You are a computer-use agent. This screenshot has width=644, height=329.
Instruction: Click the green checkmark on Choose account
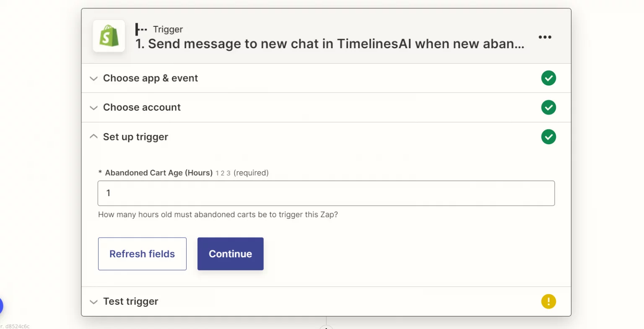click(x=548, y=107)
